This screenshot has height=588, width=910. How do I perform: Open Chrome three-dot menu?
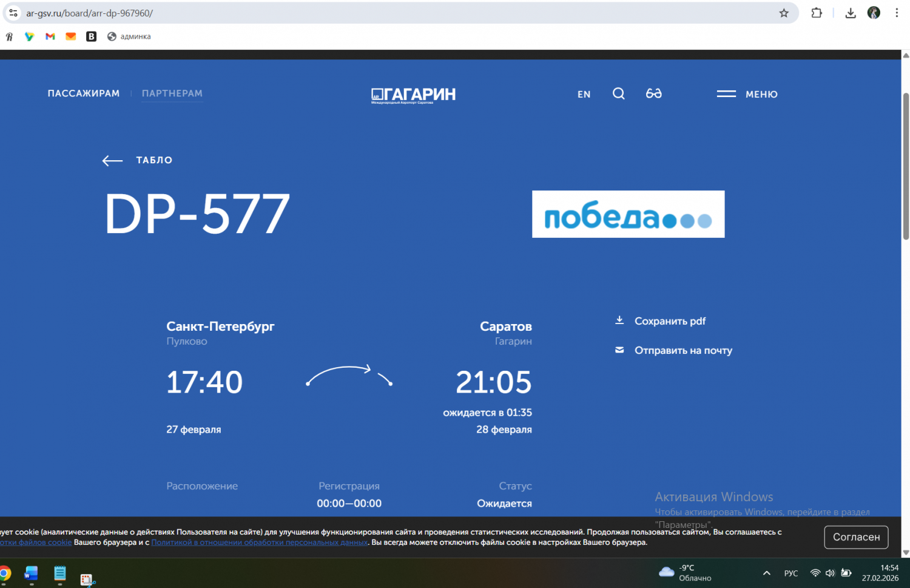tap(897, 13)
